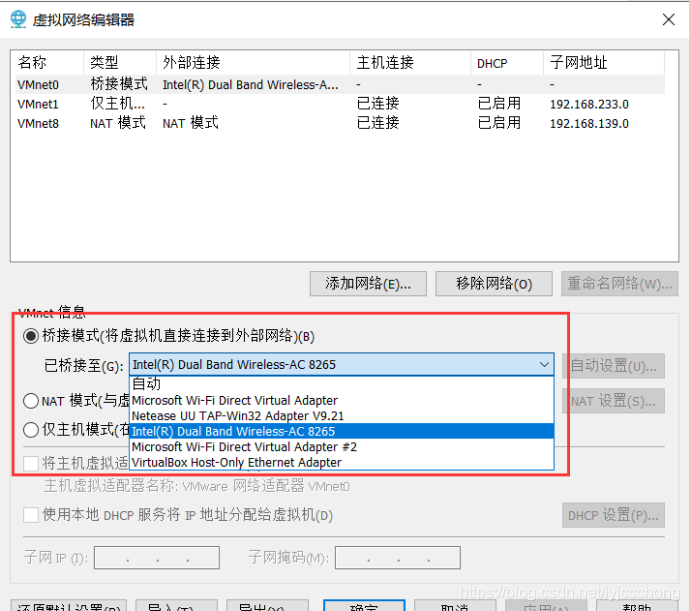Choose Netease UU TAP-Win32 Adapter V9.21

tap(342, 416)
